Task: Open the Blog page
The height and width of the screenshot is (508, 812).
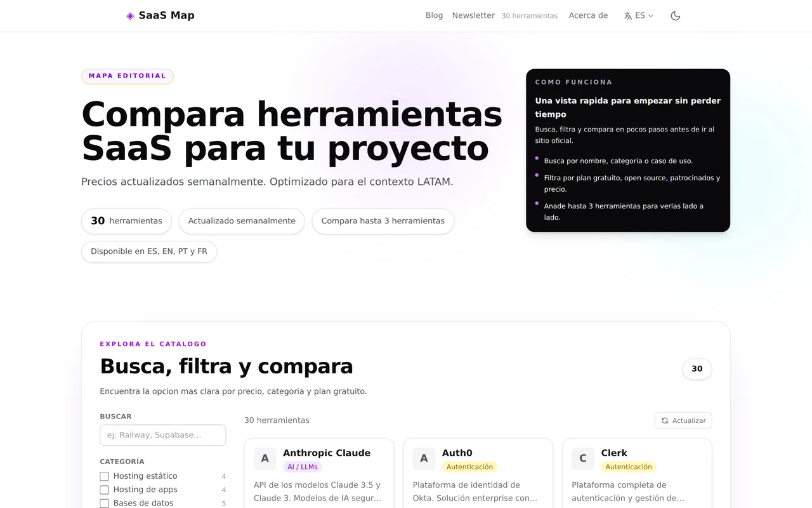Action: 435,15
